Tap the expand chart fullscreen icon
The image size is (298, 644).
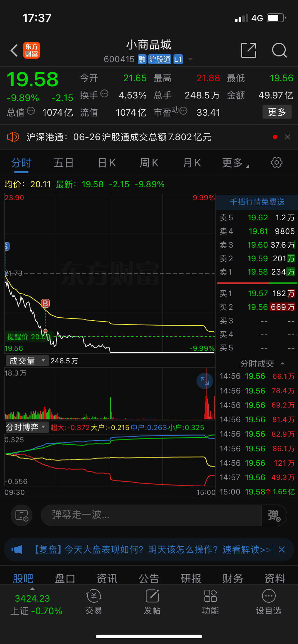[205, 381]
